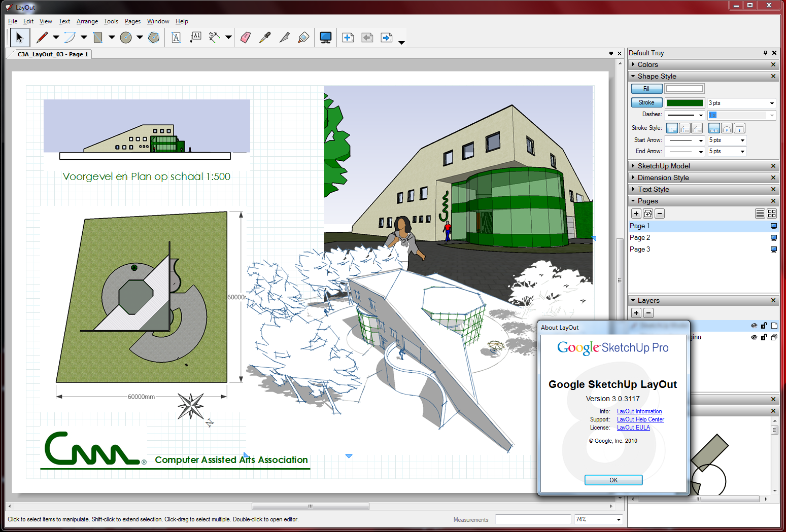Select Page 3 in Pages list
The width and height of the screenshot is (786, 532).
[x=704, y=250]
